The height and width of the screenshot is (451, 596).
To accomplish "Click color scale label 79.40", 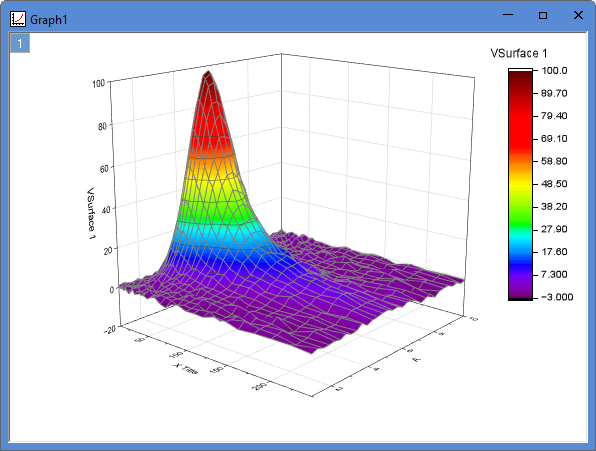I will click(554, 116).
